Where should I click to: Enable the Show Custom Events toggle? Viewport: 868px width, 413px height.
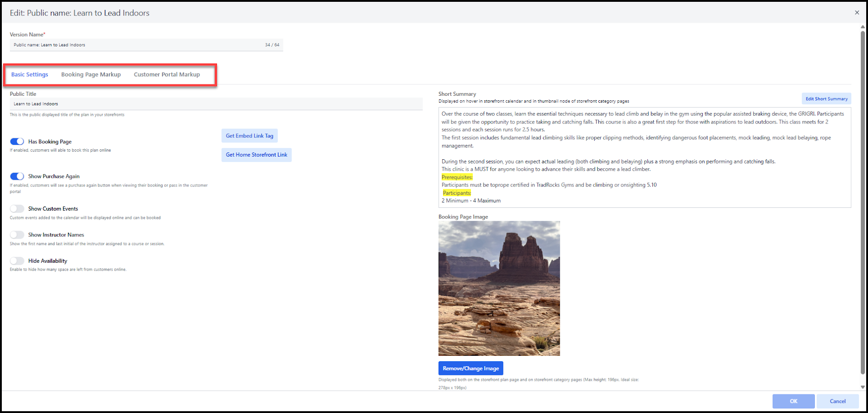pos(17,209)
